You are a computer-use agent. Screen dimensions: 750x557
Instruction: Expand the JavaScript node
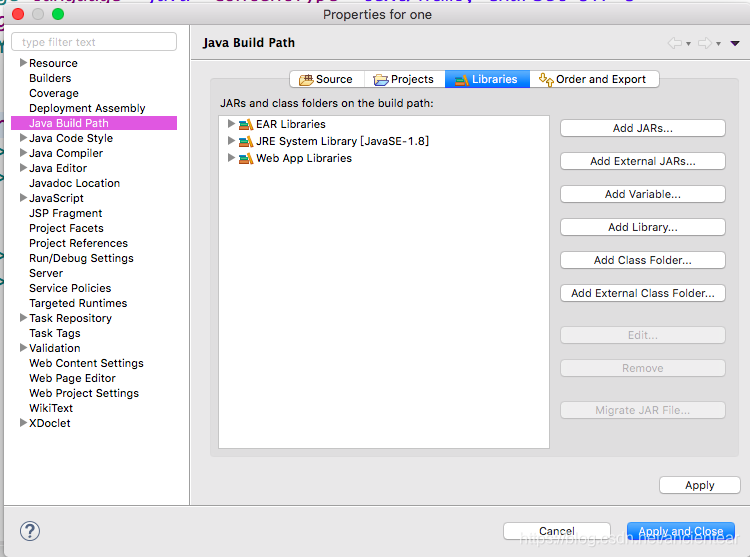click(22, 197)
